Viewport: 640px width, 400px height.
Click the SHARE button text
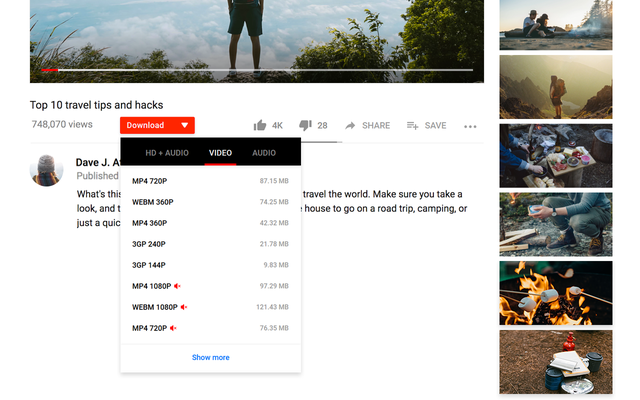(376, 126)
